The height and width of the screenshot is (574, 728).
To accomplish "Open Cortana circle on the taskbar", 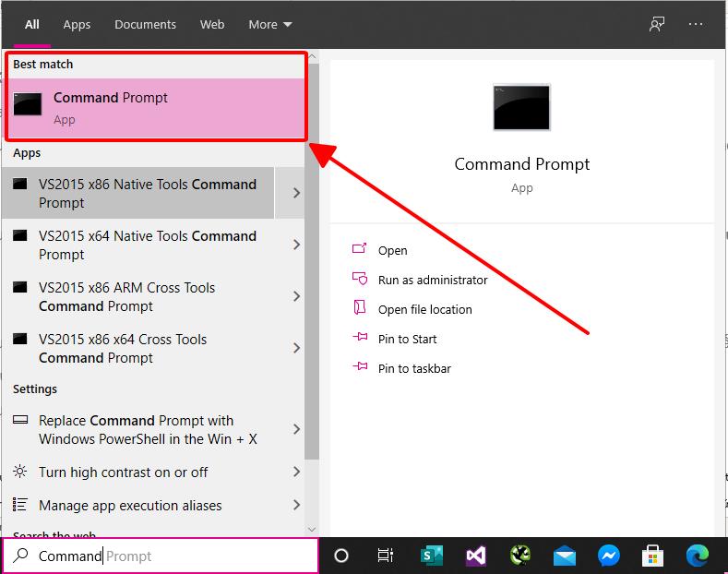I will [x=341, y=556].
